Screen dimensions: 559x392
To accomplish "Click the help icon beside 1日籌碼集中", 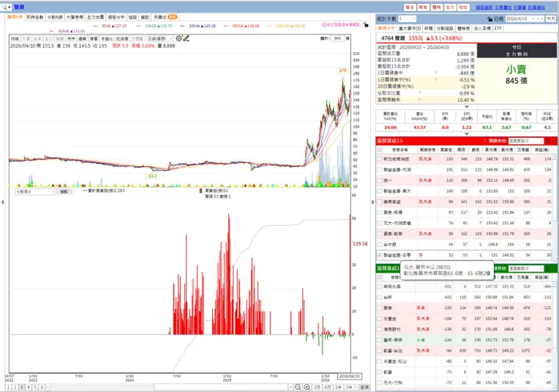I will (436, 73).
